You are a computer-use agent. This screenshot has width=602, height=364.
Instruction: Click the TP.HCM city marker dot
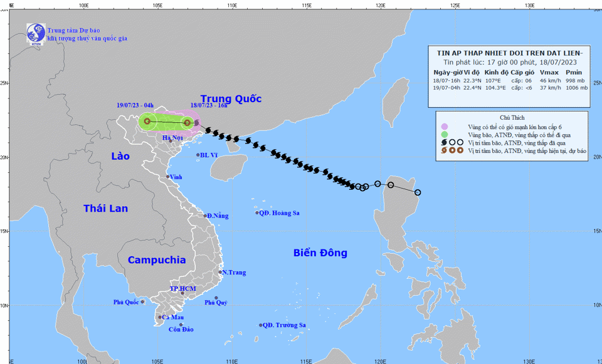182,293
